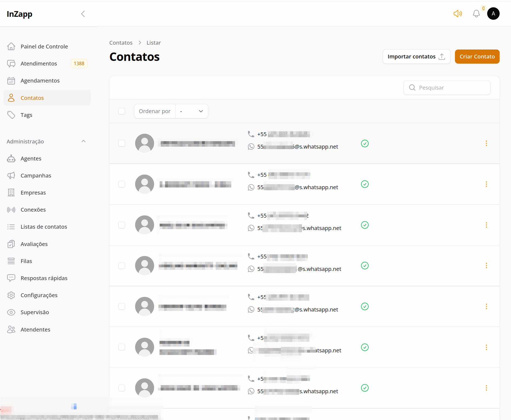Viewport: 511px width, 420px height.
Task: Collapse the sidebar using the chevron
Action: [83, 14]
